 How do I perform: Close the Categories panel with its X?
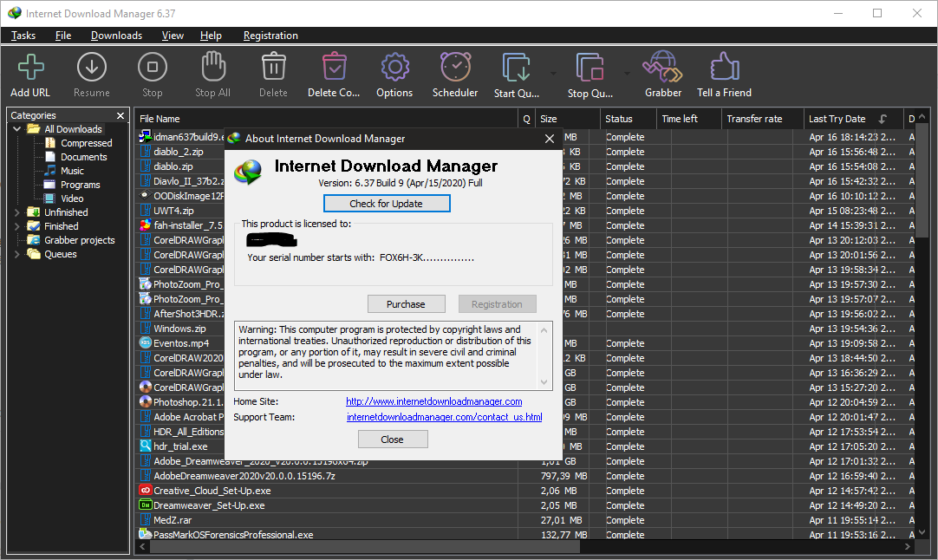pyautogui.click(x=121, y=115)
